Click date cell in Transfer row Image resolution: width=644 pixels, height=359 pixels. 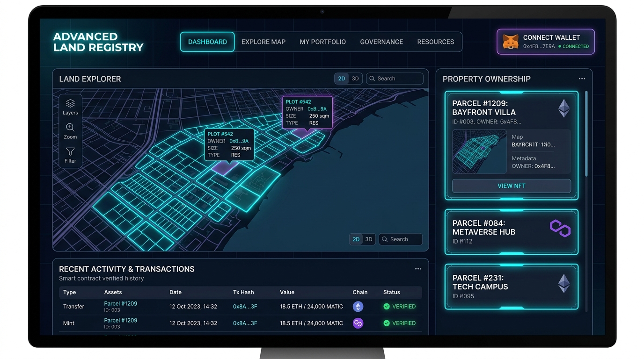[193, 307]
